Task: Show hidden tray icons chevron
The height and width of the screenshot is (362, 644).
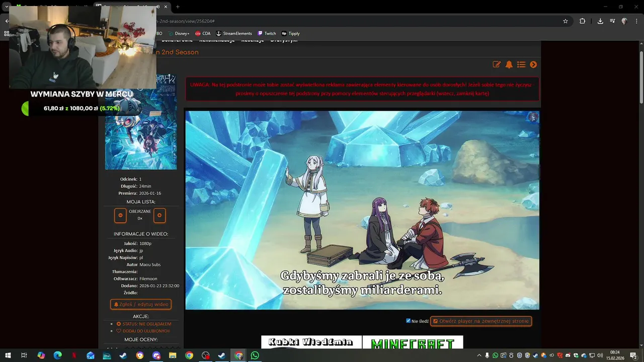Action: click(x=479, y=355)
